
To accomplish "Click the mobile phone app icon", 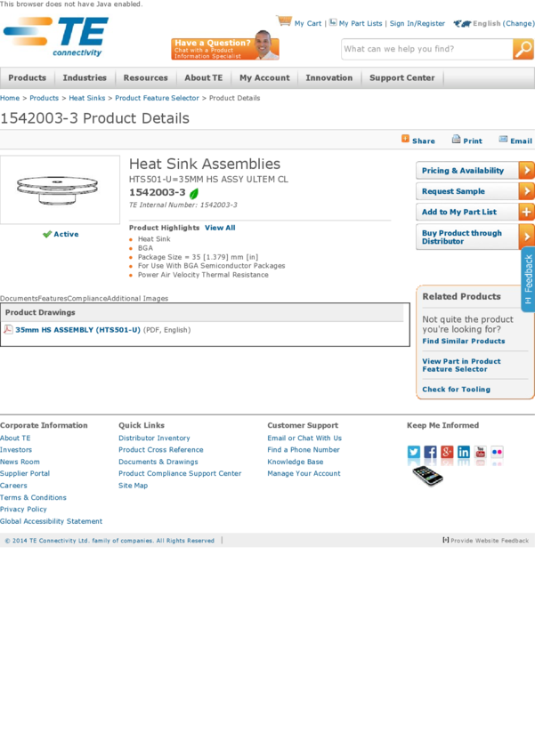I will coord(427,476).
